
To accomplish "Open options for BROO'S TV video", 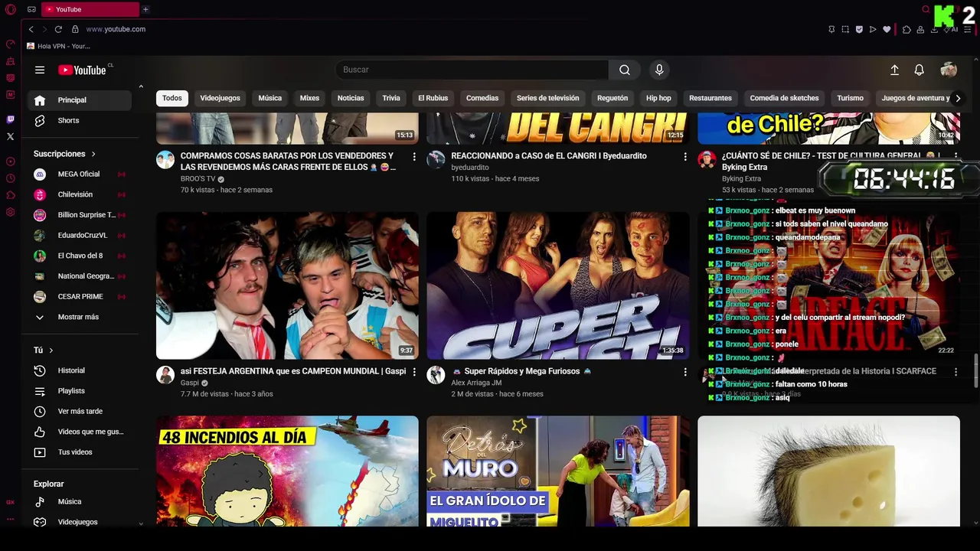I will coord(414,156).
